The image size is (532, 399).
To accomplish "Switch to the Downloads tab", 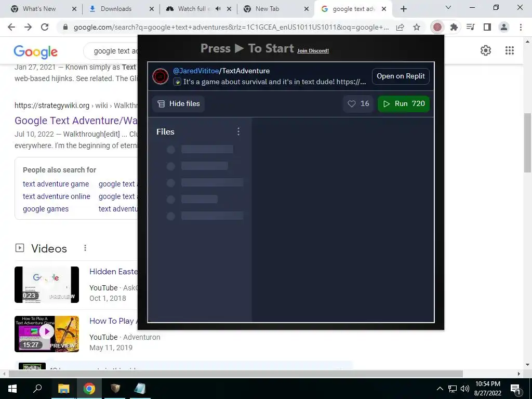I will 116,9.
